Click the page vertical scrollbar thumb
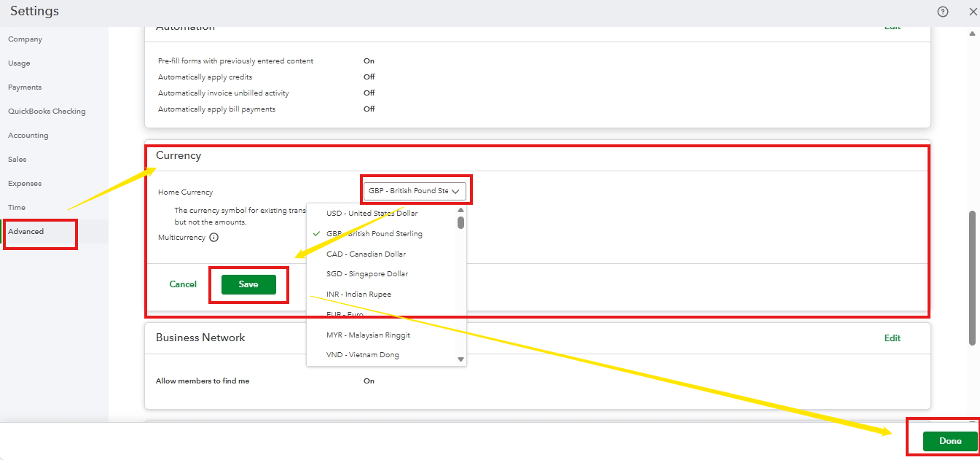980x460 pixels. click(x=972, y=278)
